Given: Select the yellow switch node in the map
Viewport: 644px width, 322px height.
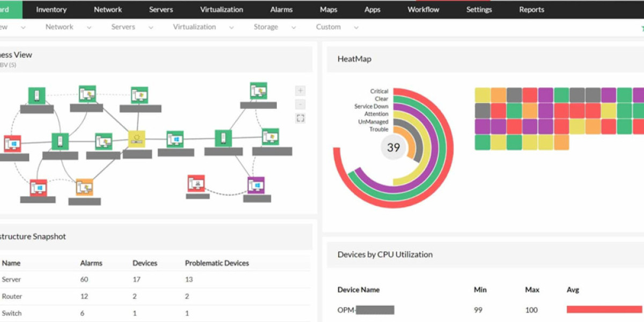Looking at the screenshot, I should [x=137, y=139].
